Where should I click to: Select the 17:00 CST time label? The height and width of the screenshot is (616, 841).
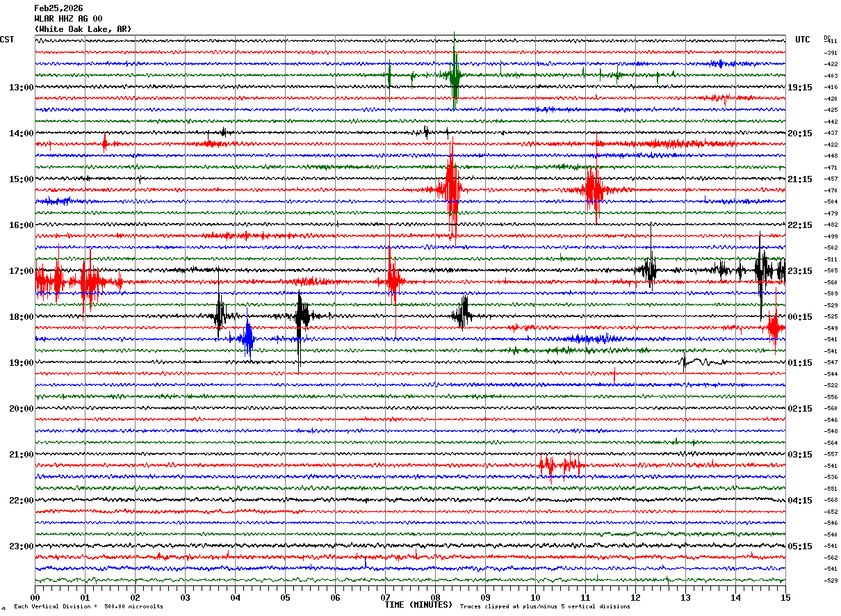point(21,271)
